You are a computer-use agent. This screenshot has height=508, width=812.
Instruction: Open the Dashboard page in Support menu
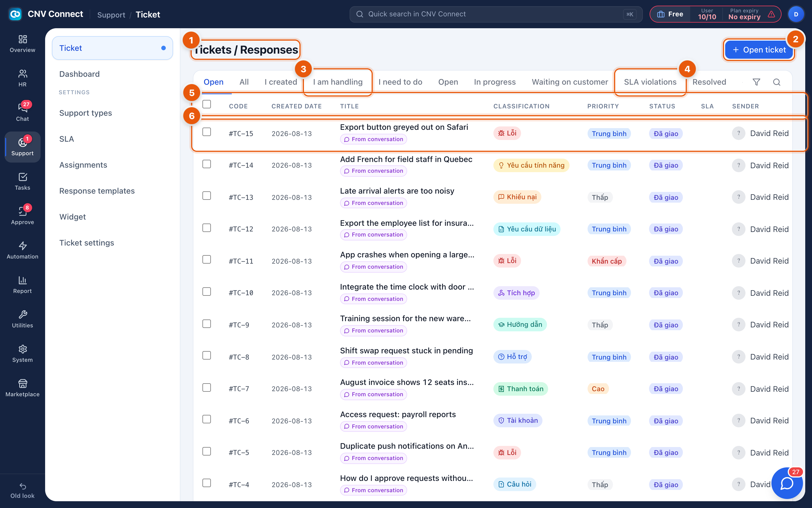coord(79,74)
